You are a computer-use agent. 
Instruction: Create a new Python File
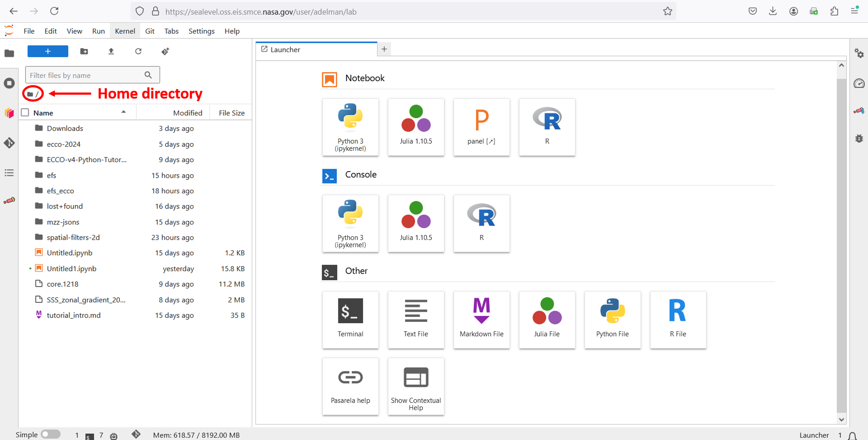612,320
